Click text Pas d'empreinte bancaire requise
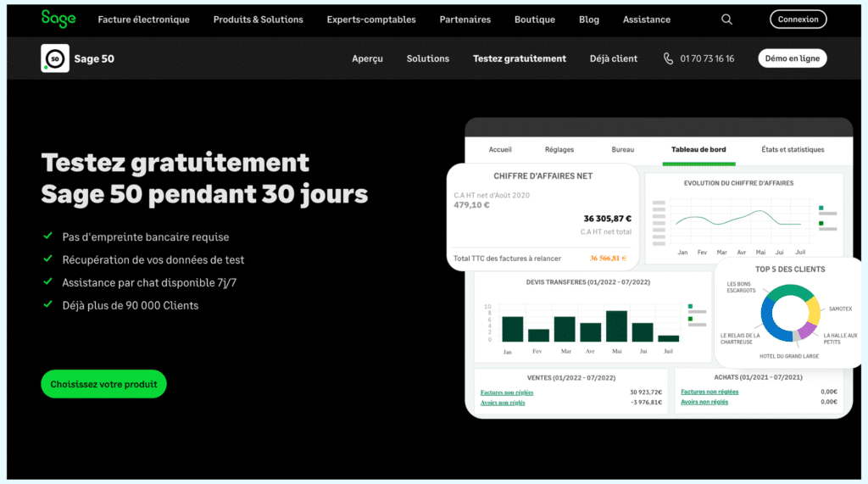This screenshot has width=868, height=484. point(146,237)
